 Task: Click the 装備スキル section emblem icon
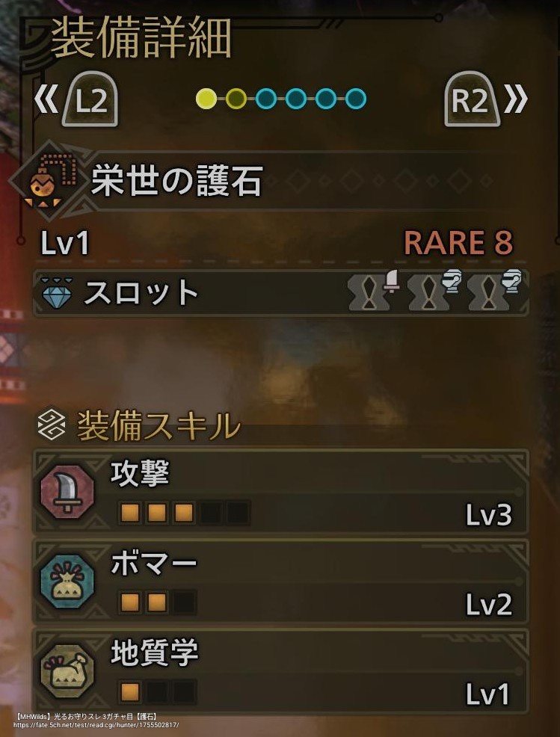coord(52,424)
